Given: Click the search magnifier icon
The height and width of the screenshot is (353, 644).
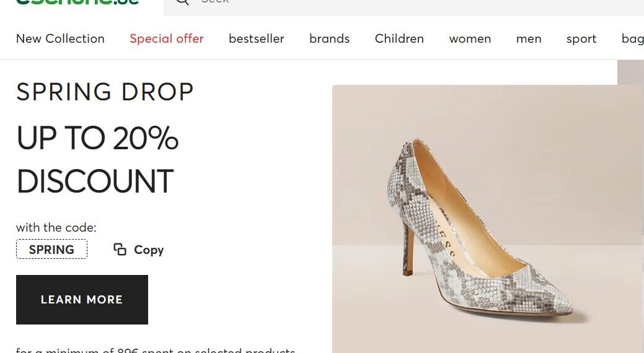Looking at the screenshot, I should coord(183,2).
